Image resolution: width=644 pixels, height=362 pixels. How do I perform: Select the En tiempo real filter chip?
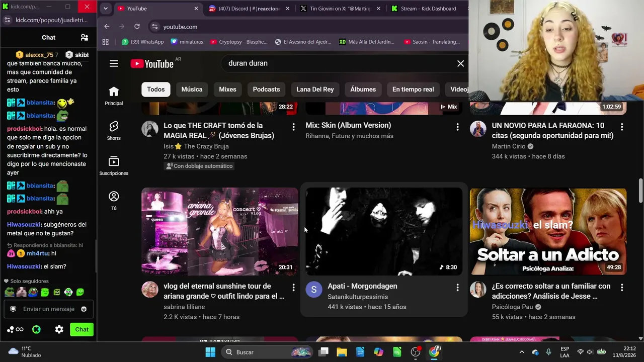pyautogui.click(x=413, y=89)
